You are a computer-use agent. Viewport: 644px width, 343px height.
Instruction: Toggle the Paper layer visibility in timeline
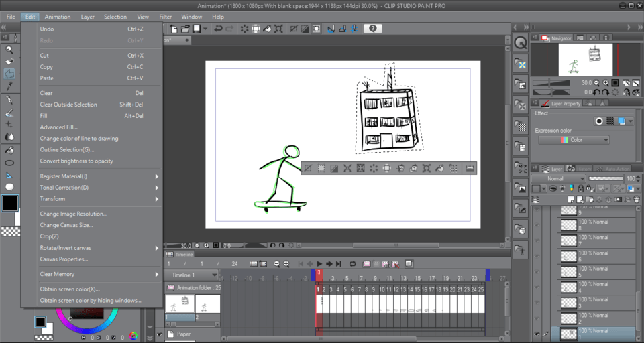(160, 334)
